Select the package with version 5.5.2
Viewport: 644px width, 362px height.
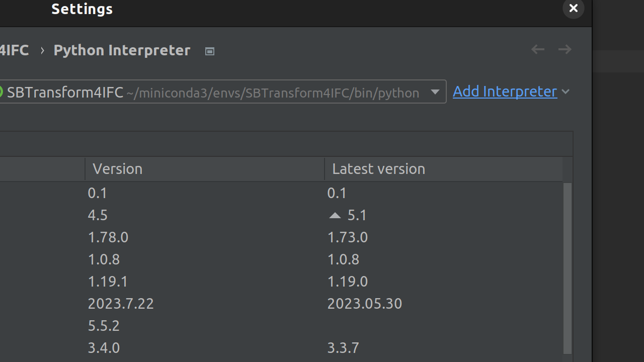pyautogui.click(x=104, y=326)
